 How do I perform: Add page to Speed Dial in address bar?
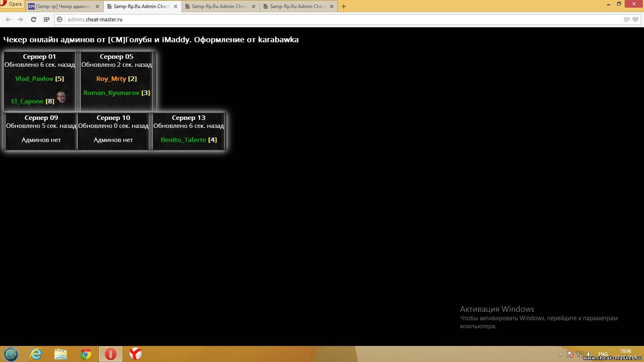627,19
